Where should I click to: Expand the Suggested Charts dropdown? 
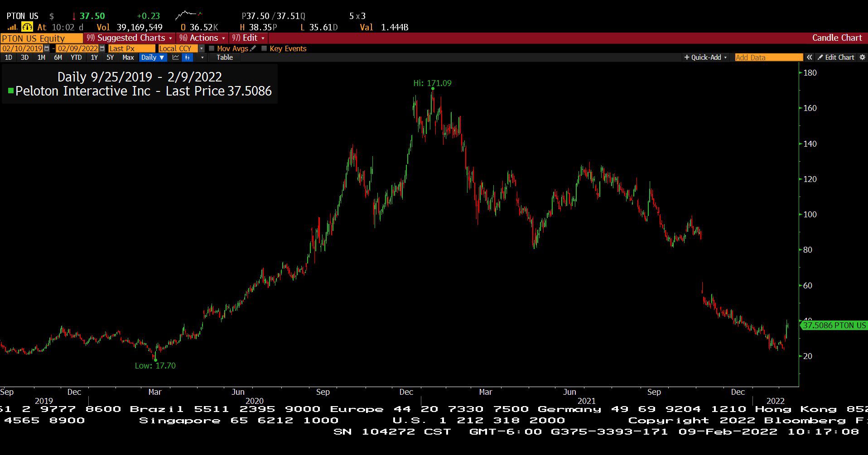(x=130, y=38)
